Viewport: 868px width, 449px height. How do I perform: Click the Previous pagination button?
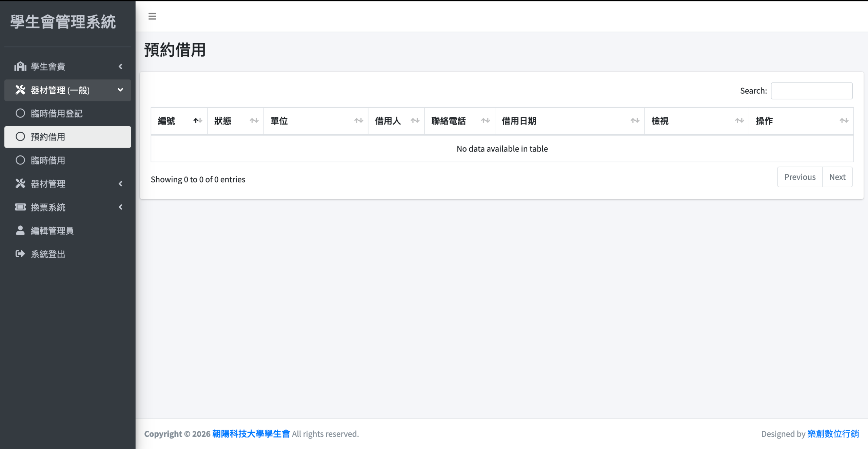tap(800, 177)
